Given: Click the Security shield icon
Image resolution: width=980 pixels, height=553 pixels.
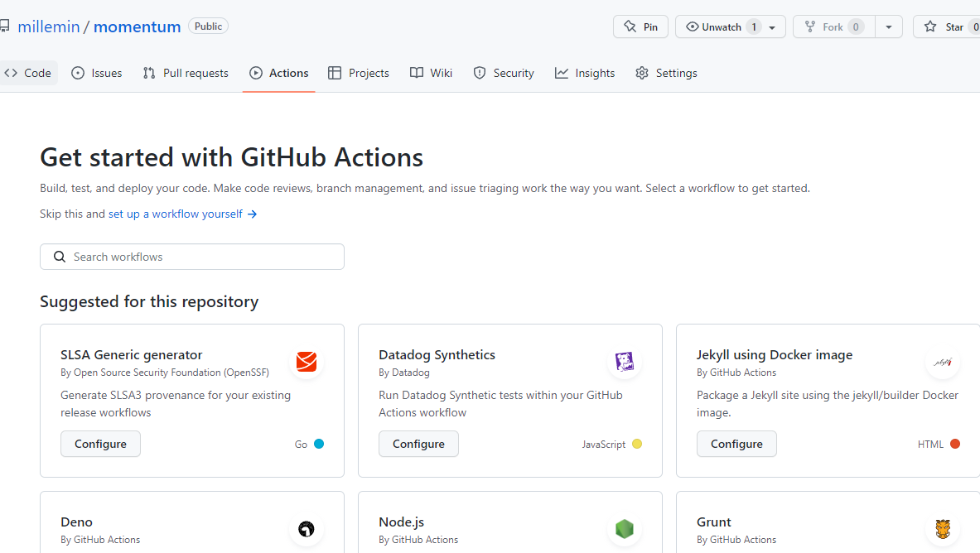Looking at the screenshot, I should pos(480,73).
